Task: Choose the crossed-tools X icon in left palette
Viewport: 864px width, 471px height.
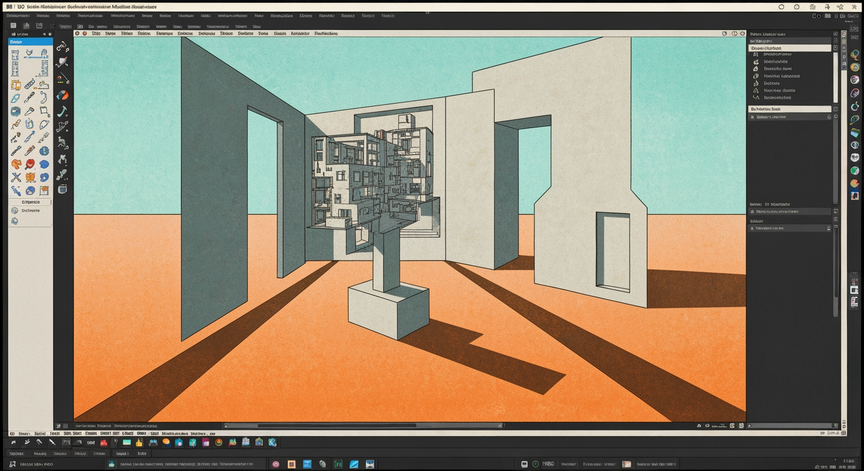Action: [x=15, y=177]
